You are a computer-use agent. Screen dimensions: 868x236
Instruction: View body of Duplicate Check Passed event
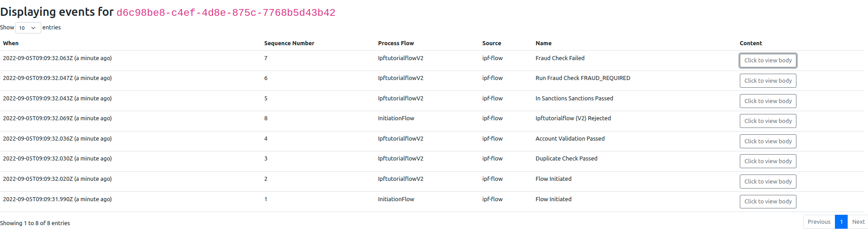tap(768, 161)
